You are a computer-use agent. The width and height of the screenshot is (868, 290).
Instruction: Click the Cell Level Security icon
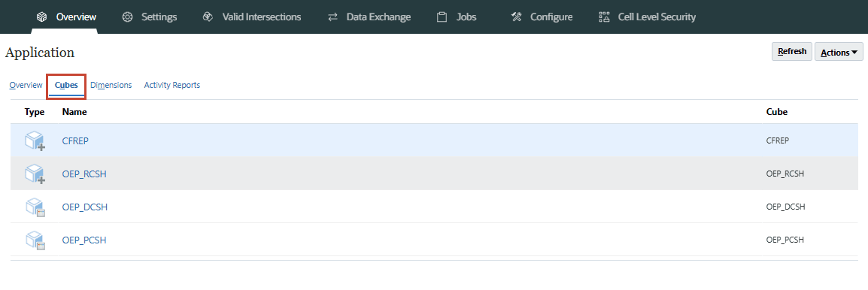(604, 17)
